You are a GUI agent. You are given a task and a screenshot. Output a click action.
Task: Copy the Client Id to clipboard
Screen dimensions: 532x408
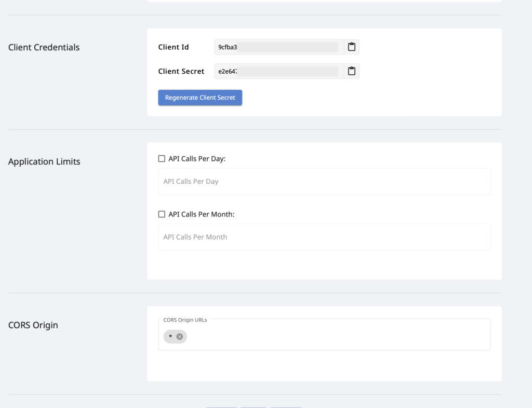tap(352, 47)
